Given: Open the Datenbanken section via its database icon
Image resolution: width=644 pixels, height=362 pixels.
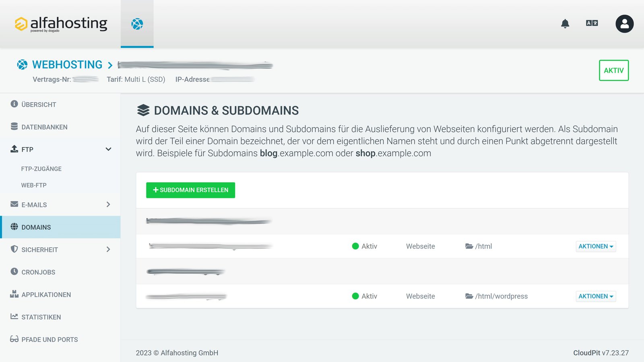Looking at the screenshot, I should coord(14,127).
